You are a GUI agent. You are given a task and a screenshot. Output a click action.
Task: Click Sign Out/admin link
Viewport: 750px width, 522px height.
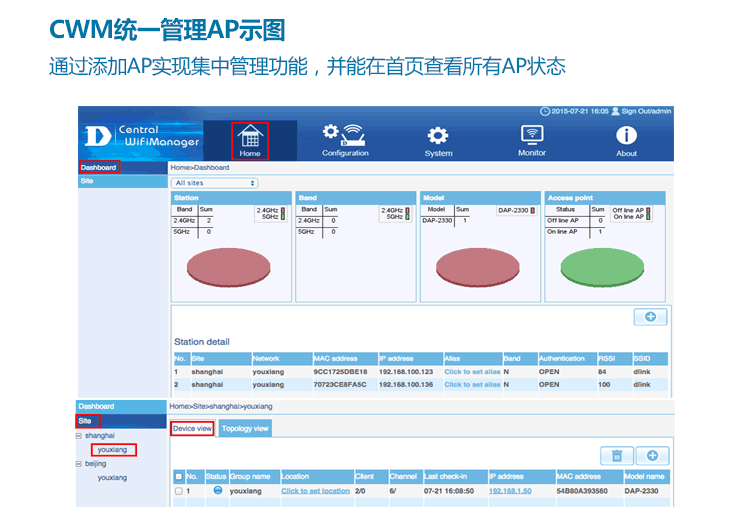click(x=646, y=111)
